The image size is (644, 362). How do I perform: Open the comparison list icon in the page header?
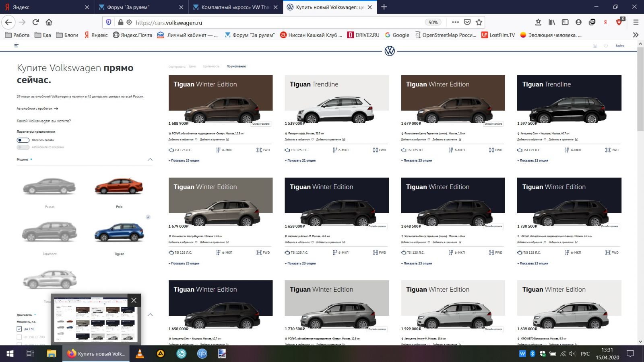(595, 46)
